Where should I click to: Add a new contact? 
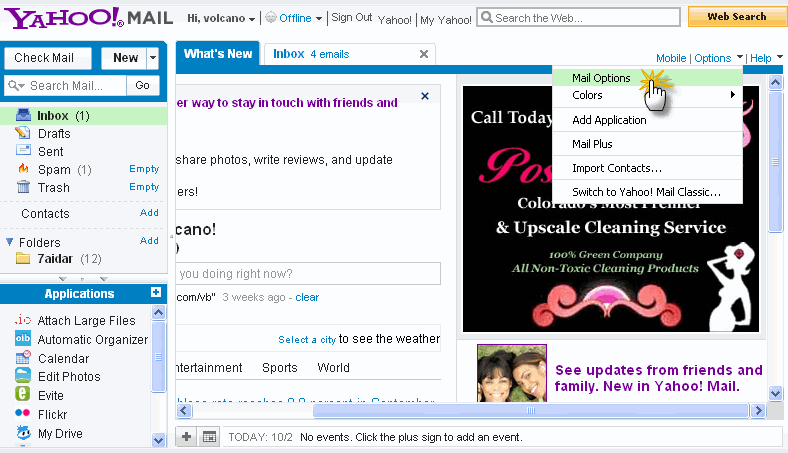click(x=149, y=213)
